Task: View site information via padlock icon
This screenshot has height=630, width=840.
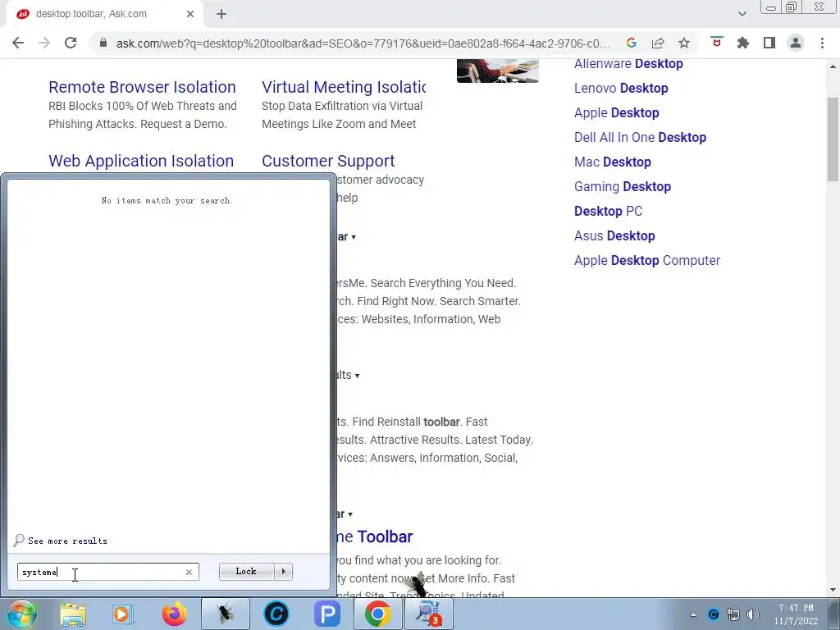Action: point(103,43)
